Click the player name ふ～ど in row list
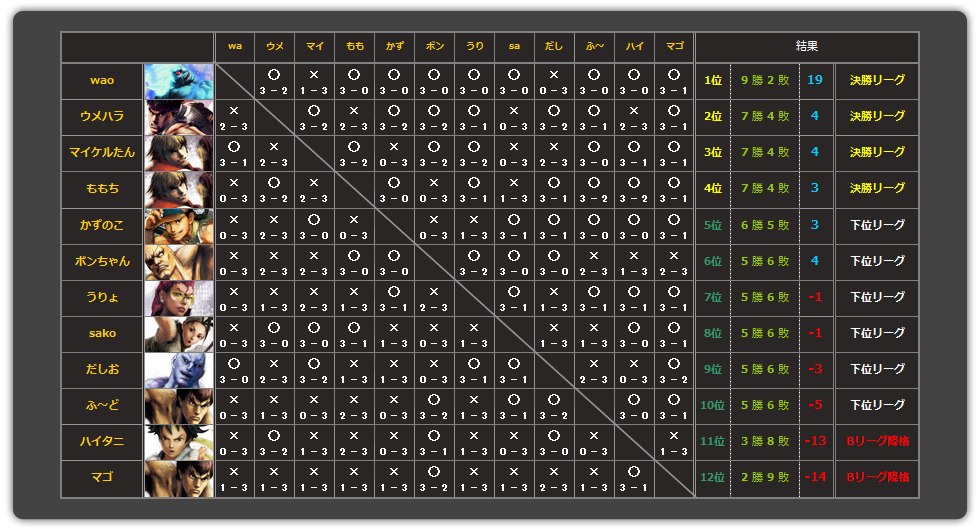This screenshot has height=529, width=980. [x=102, y=405]
